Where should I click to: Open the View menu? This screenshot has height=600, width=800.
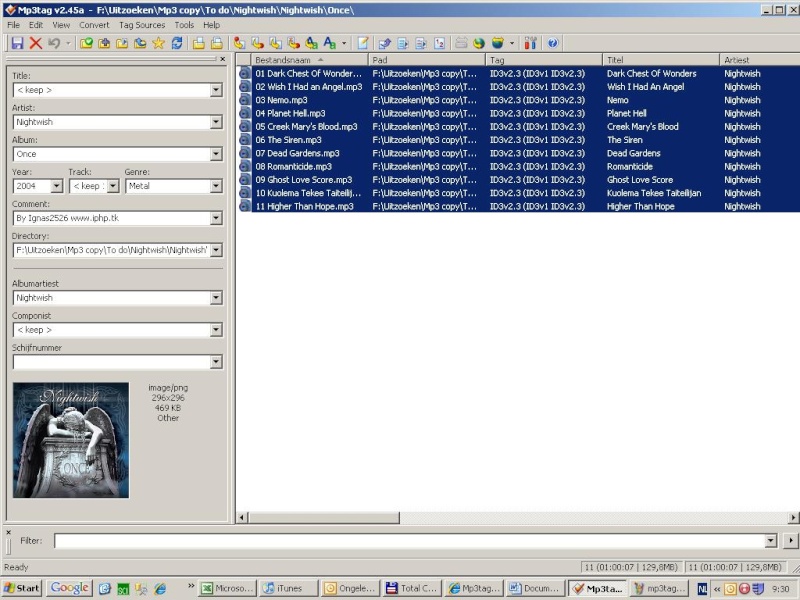click(x=61, y=25)
